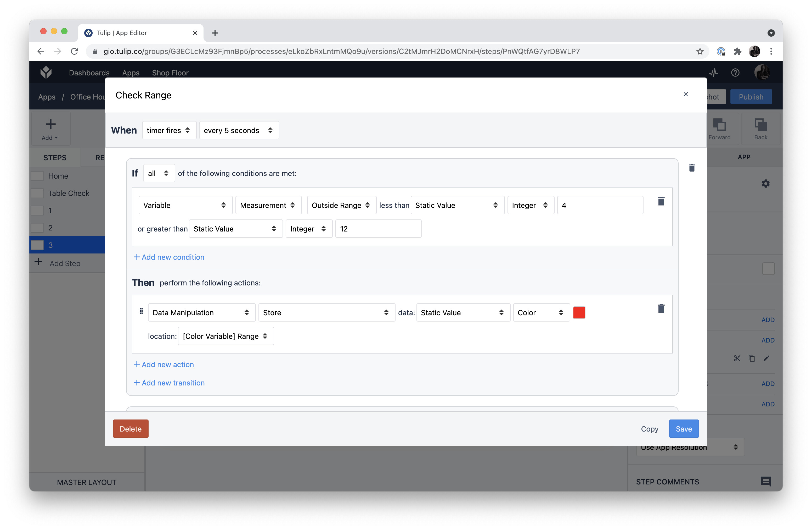Bookmark this page with star icon
Image resolution: width=812 pixels, height=530 pixels.
(700, 51)
